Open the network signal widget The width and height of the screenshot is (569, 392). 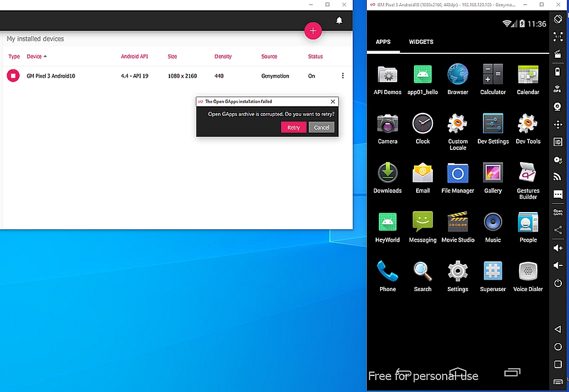pyautogui.click(x=558, y=177)
